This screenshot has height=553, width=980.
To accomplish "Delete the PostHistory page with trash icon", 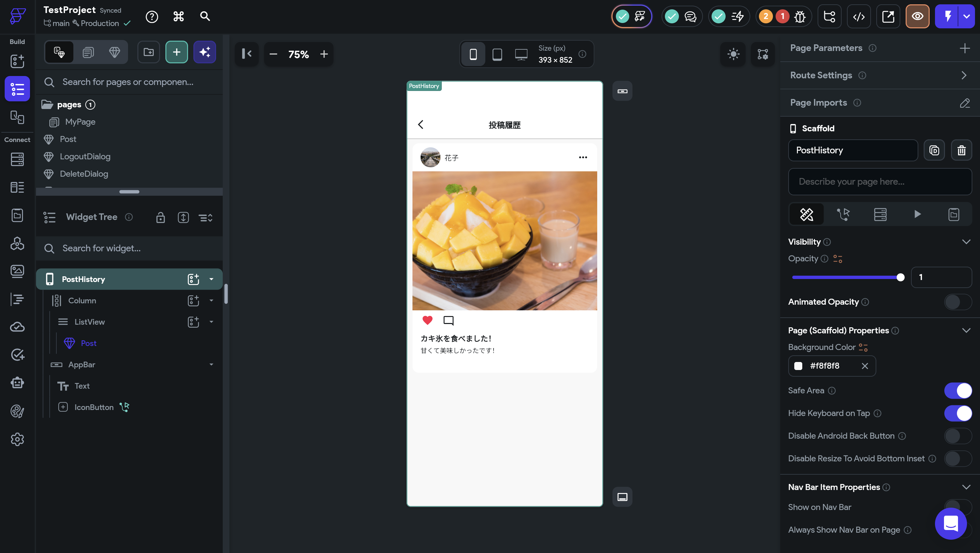I will (961, 150).
